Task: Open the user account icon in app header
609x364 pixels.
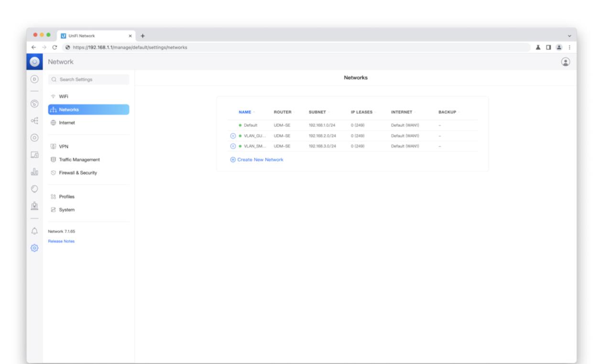Action: pos(566,62)
